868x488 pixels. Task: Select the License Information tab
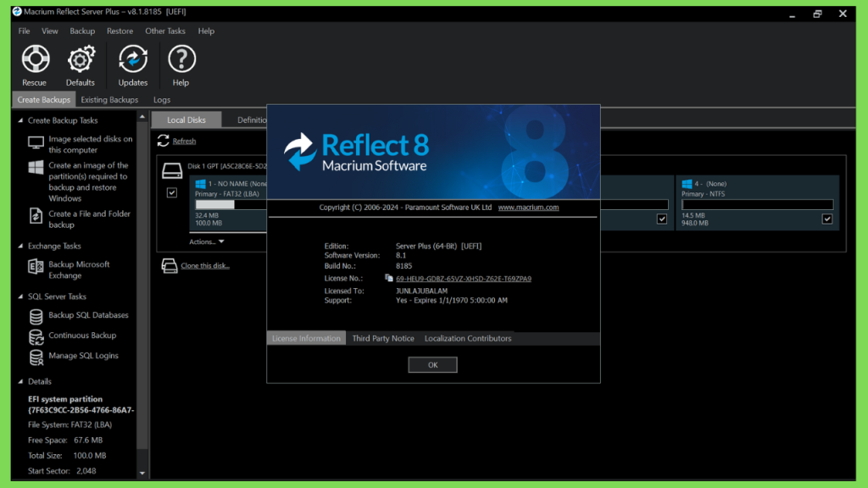(306, 338)
